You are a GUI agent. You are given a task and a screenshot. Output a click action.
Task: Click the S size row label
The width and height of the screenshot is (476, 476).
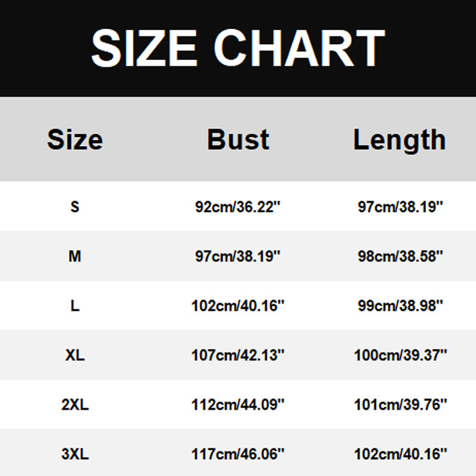(75, 207)
